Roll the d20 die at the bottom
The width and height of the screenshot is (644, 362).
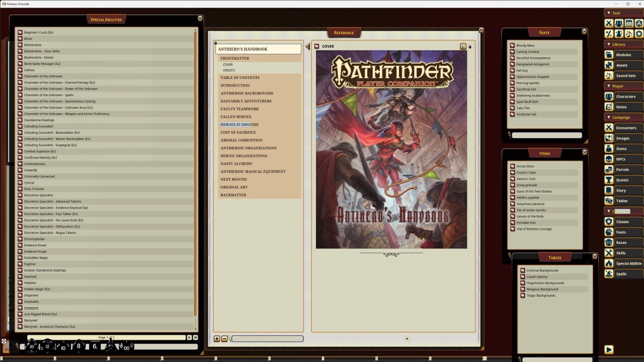31,346
